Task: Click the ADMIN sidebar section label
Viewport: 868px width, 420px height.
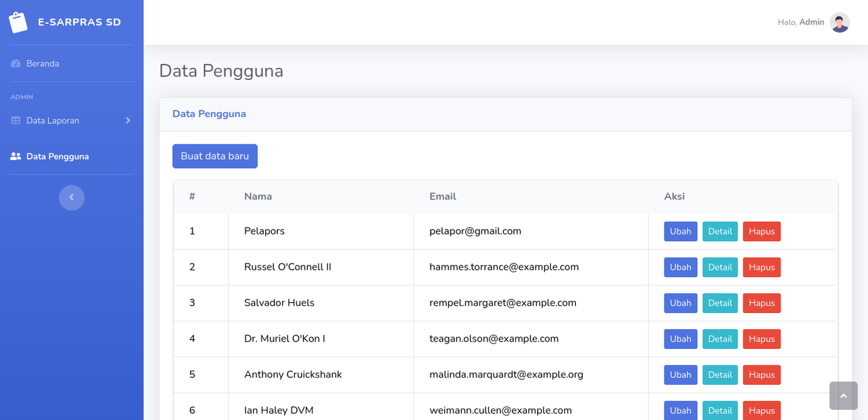Action: [x=22, y=97]
